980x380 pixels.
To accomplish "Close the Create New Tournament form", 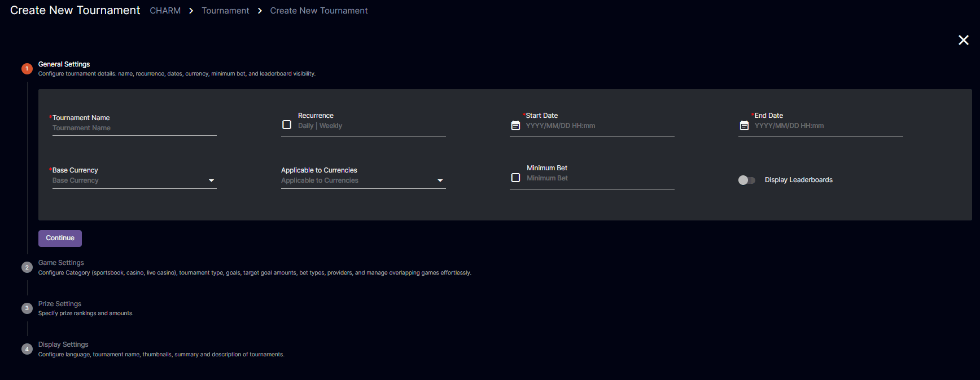I will pos(964,40).
